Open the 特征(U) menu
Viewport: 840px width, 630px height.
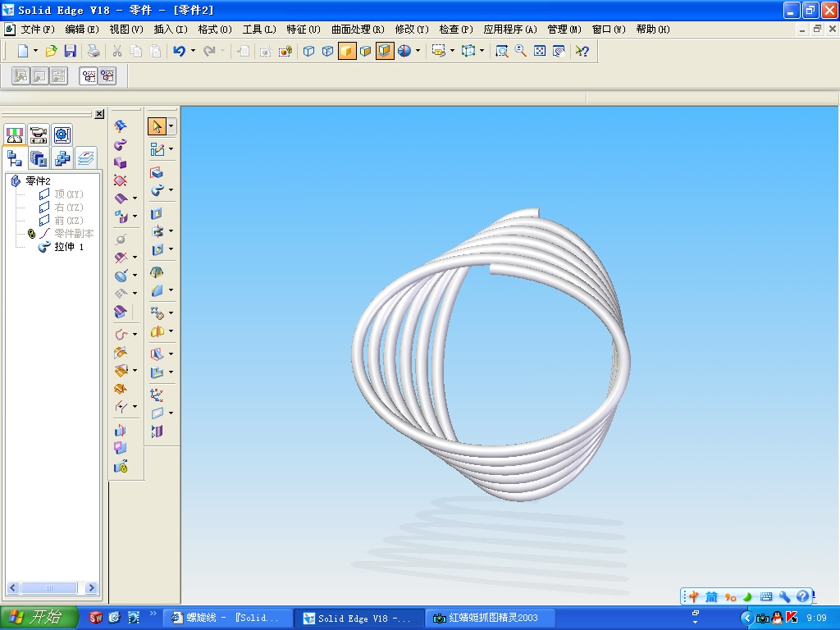point(304,30)
